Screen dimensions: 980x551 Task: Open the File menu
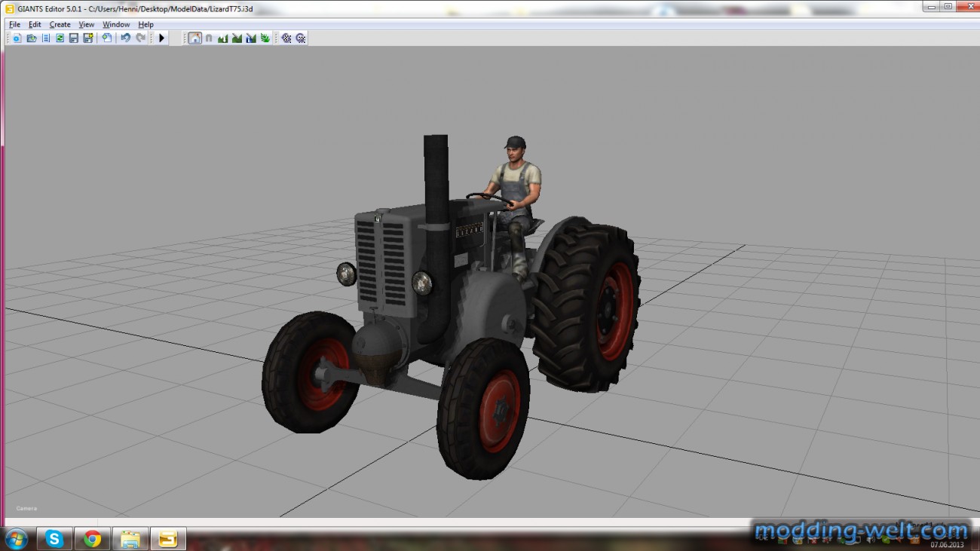click(x=15, y=25)
